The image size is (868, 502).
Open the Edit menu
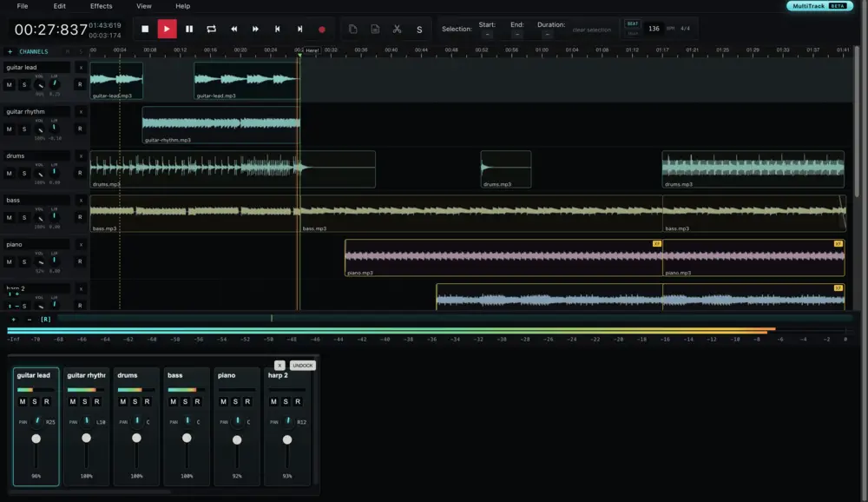[59, 6]
